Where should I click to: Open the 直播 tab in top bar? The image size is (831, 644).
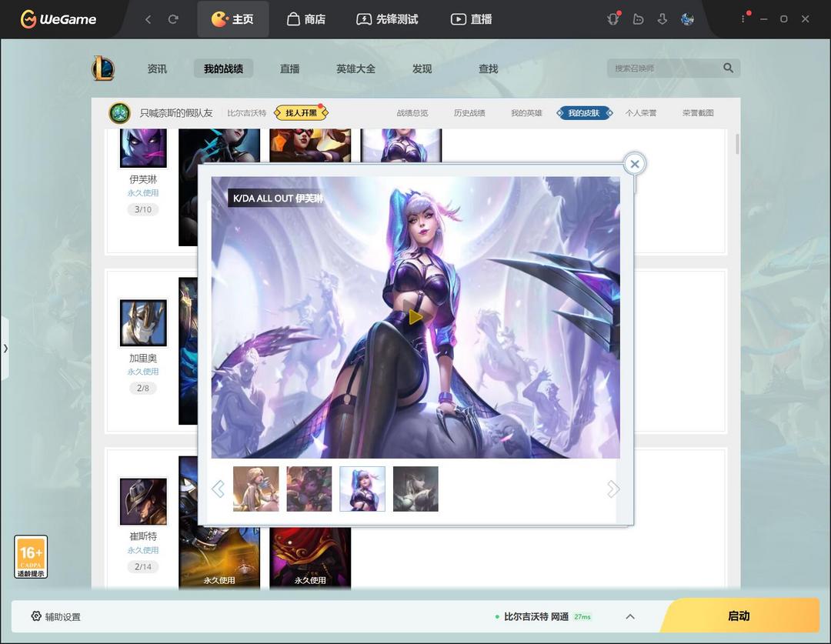(x=471, y=19)
